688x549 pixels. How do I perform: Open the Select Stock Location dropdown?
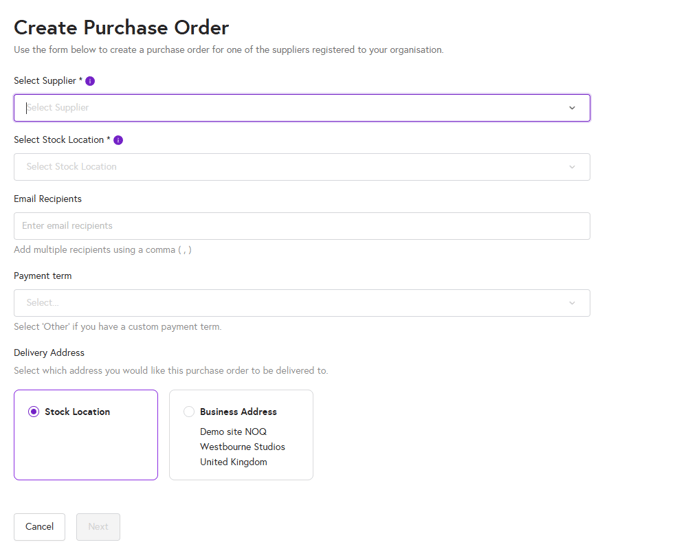click(290, 167)
